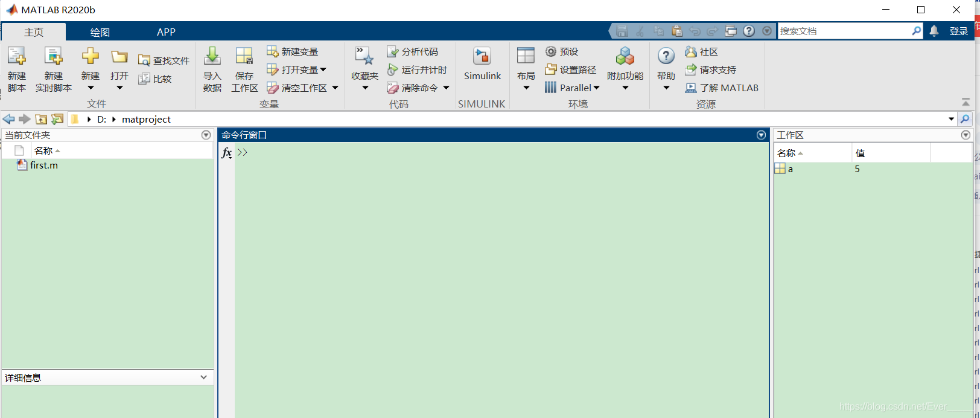Viewport: 980px width, 418px height.
Task: Go back with the back arrow
Action: click(8, 119)
